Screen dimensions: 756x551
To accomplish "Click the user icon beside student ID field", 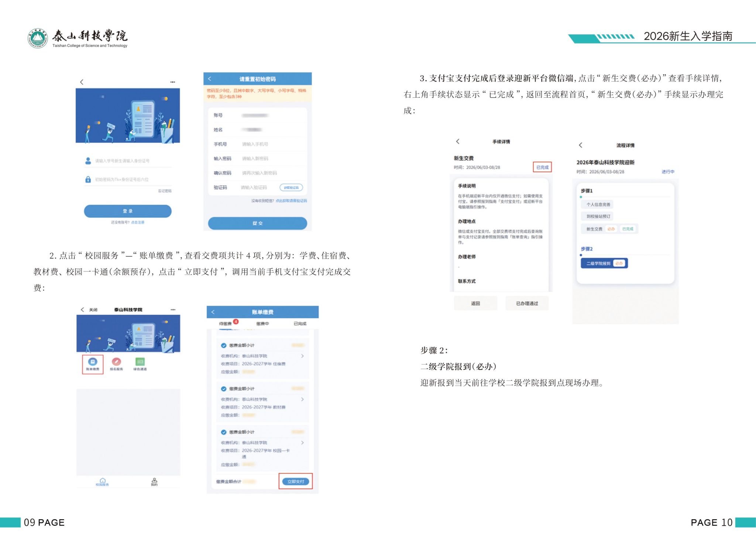I will (x=88, y=161).
